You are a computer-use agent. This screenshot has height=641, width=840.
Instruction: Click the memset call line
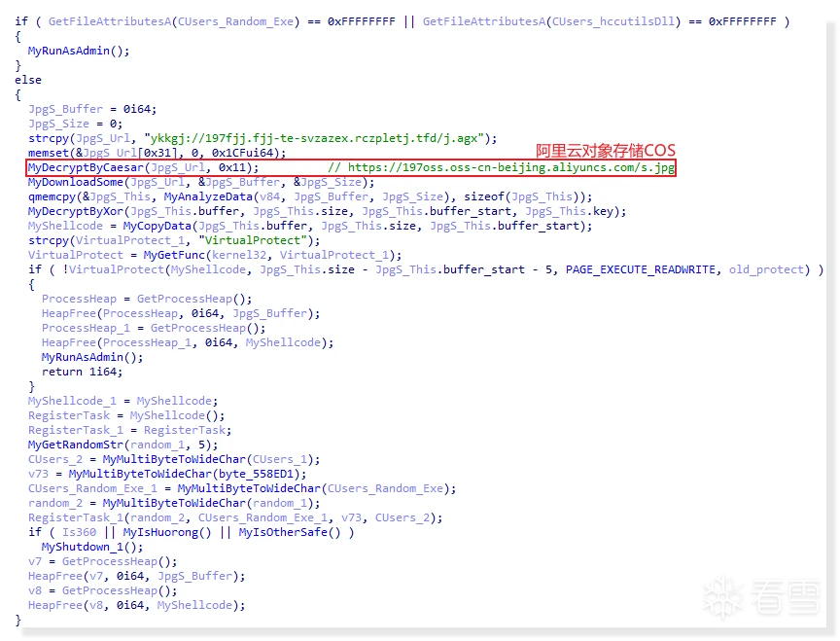[x=157, y=153]
